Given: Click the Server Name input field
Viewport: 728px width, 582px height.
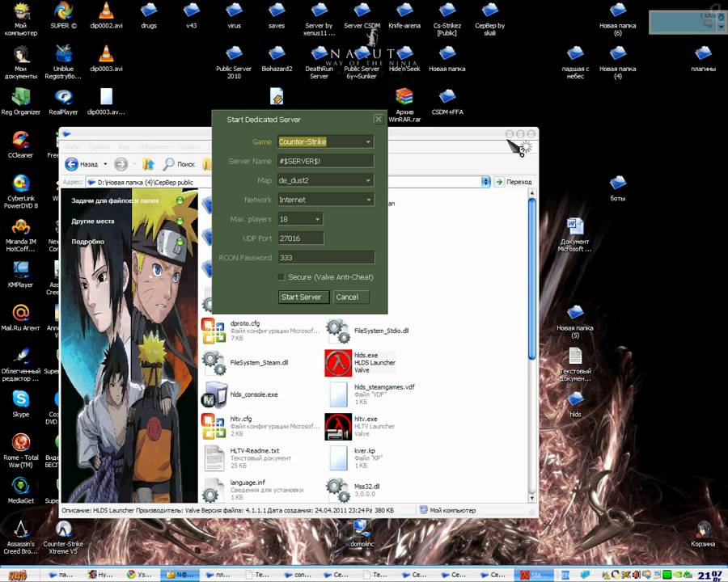Looking at the screenshot, I should [x=326, y=161].
